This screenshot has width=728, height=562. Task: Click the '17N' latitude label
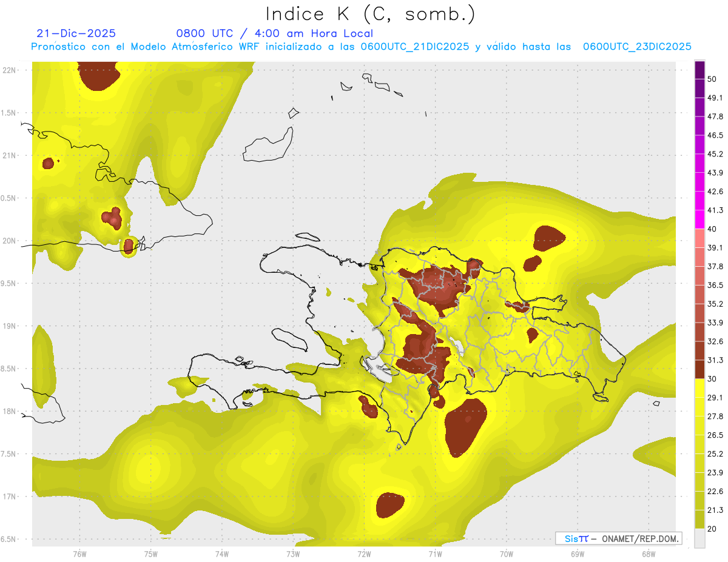click(10, 497)
